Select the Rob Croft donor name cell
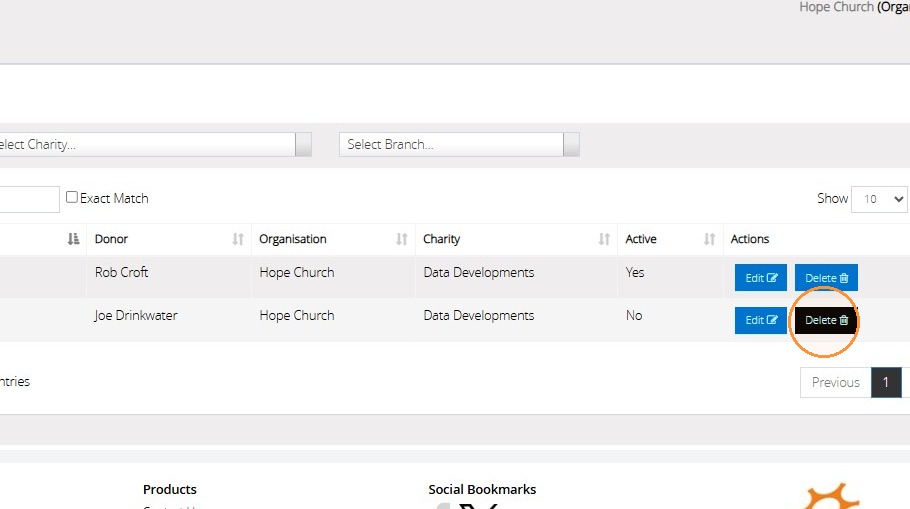Image resolution: width=910 pixels, height=509 pixels. point(121,272)
